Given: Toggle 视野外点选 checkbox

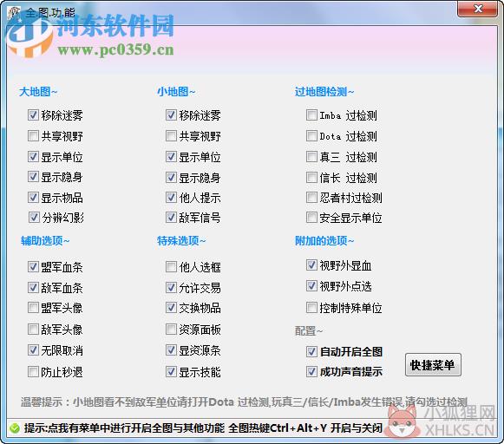Looking at the screenshot, I should 311,286.
